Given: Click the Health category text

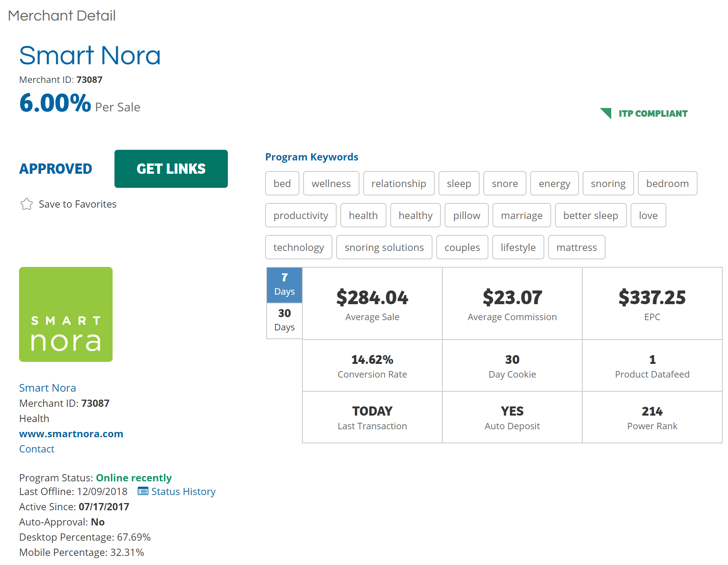Looking at the screenshot, I should pos(34,419).
